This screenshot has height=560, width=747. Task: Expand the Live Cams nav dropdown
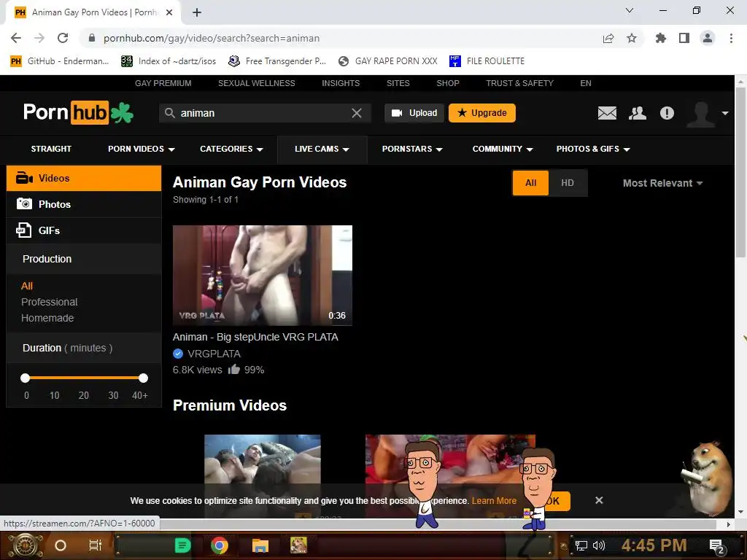click(322, 149)
